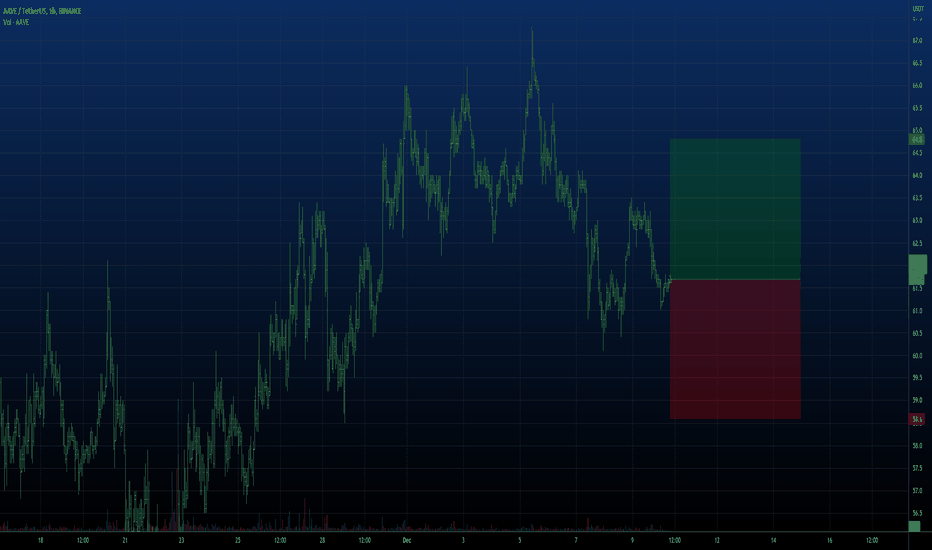Click the 3 date label on the time axis
This screenshot has height=550, width=932.
[x=463, y=540]
